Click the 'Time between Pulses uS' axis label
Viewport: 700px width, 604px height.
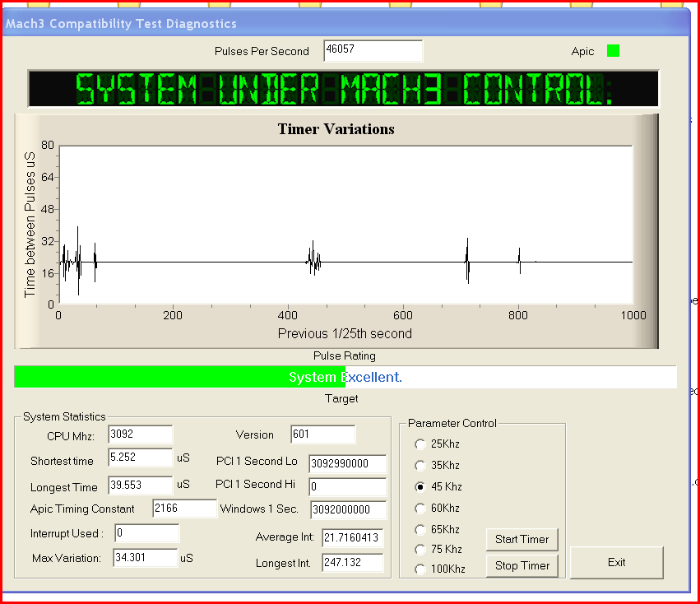coord(30,225)
